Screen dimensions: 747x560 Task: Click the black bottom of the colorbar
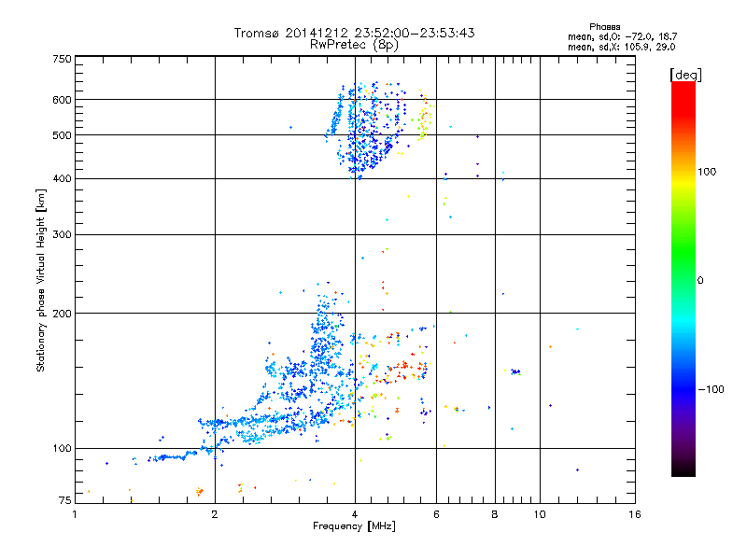click(684, 469)
